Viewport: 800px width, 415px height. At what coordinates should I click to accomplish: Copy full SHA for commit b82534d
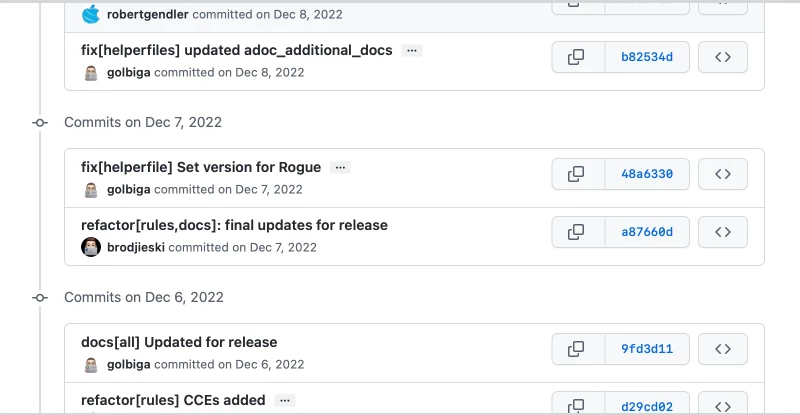(578, 57)
